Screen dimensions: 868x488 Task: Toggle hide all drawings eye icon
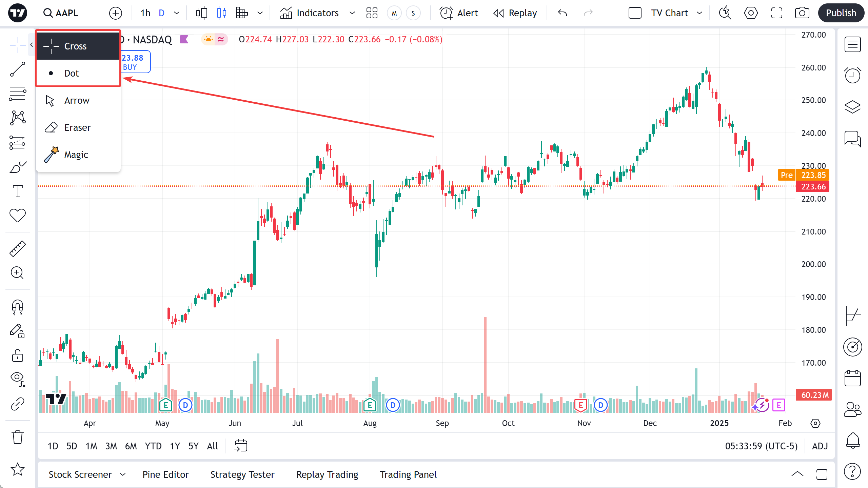(x=17, y=379)
